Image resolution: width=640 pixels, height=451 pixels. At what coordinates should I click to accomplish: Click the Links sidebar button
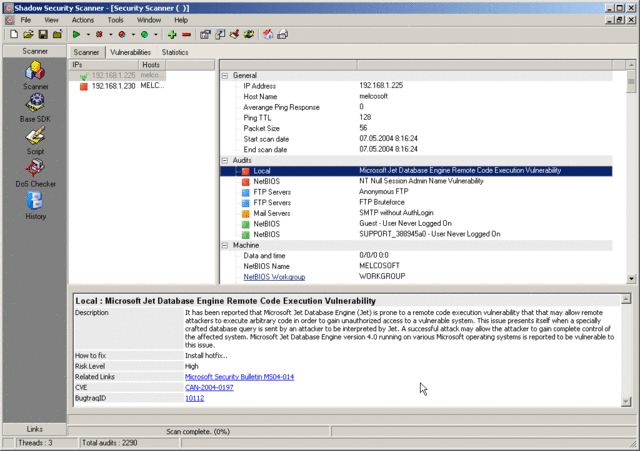point(35,429)
